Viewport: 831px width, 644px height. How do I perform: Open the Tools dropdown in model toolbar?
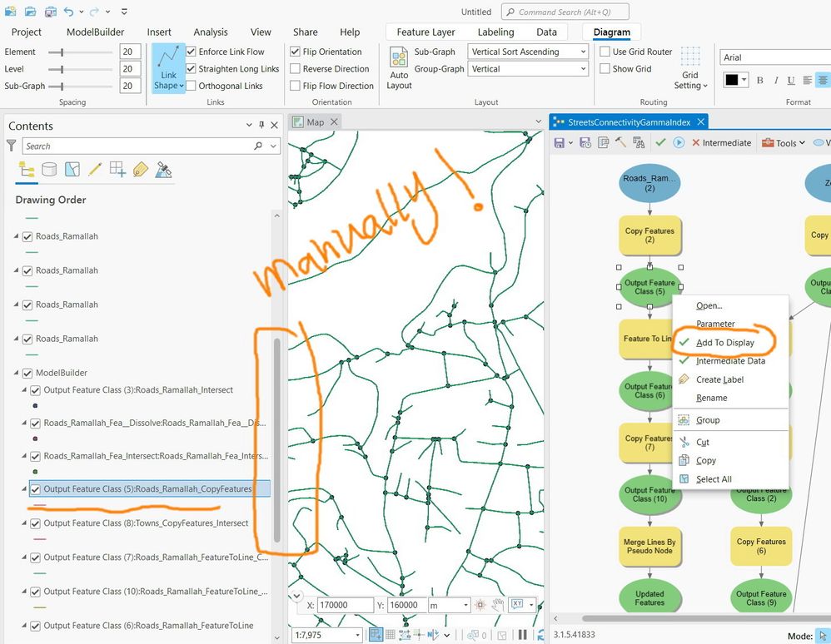(784, 142)
